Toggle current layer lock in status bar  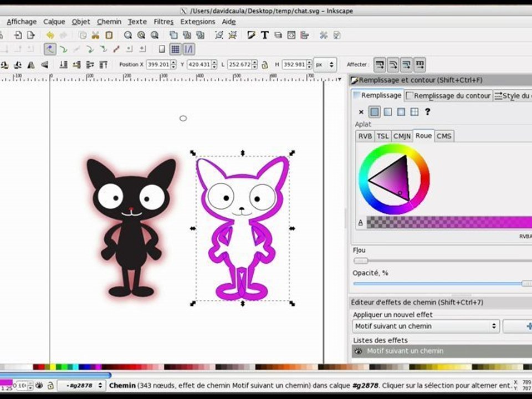pos(50,386)
